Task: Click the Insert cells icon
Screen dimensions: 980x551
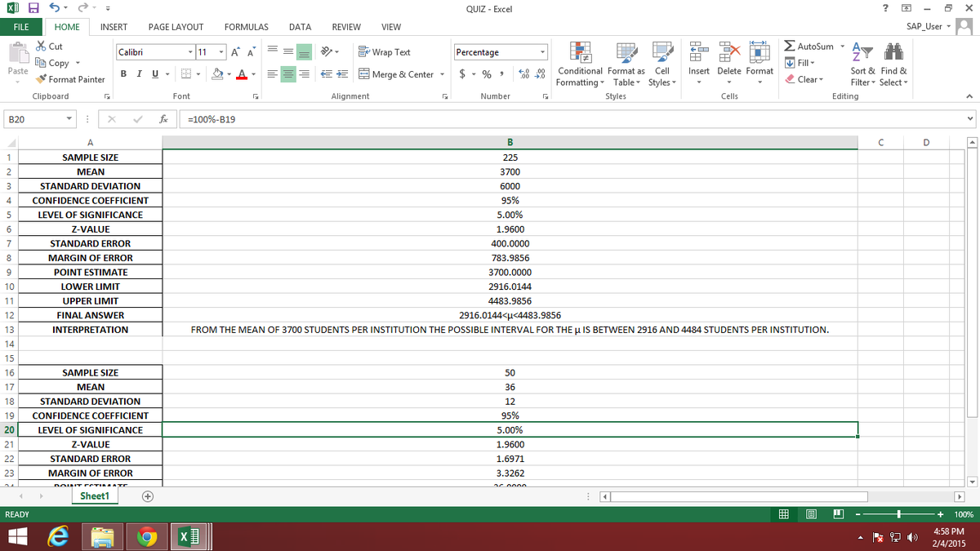Action: click(x=698, y=51)
